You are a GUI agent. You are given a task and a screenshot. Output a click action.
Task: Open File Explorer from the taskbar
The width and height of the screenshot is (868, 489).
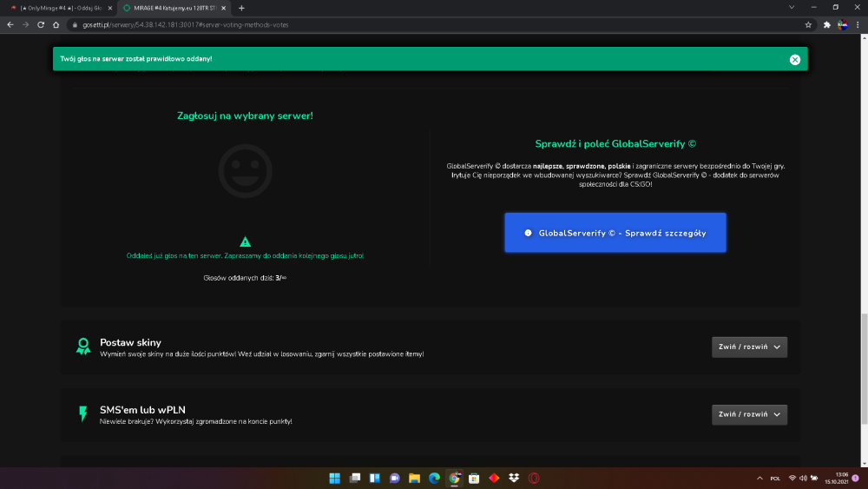[414, 478]
